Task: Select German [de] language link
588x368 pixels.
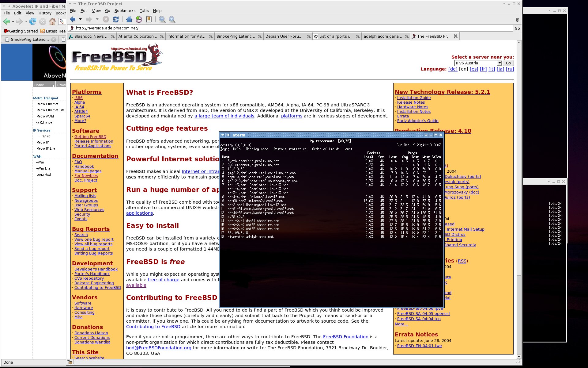Action: 453,69
